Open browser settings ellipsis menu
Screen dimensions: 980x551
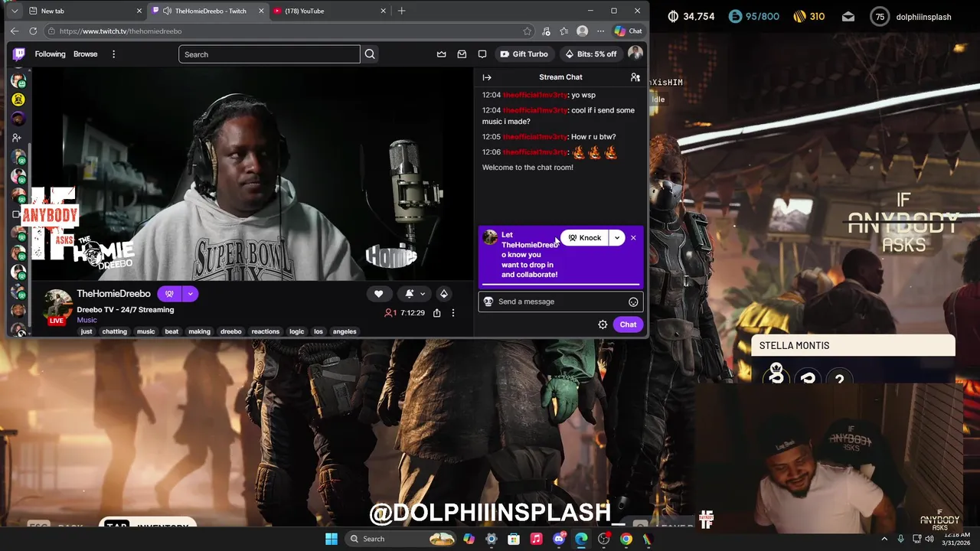(x=601, y=31)
